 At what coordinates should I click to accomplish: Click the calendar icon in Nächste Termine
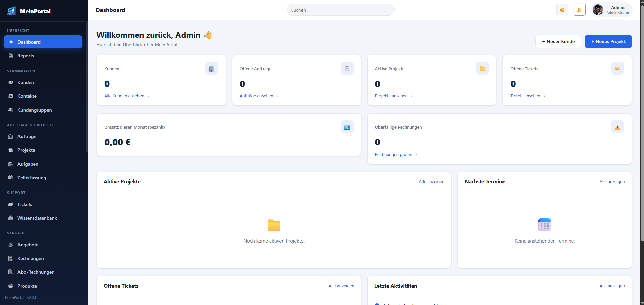pyautogui.click(x=545, y=225)
